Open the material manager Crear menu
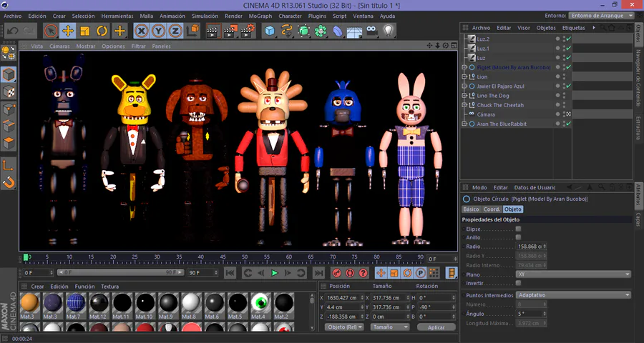The height and width of the screenshot is (343, 644). coord(37,287)
